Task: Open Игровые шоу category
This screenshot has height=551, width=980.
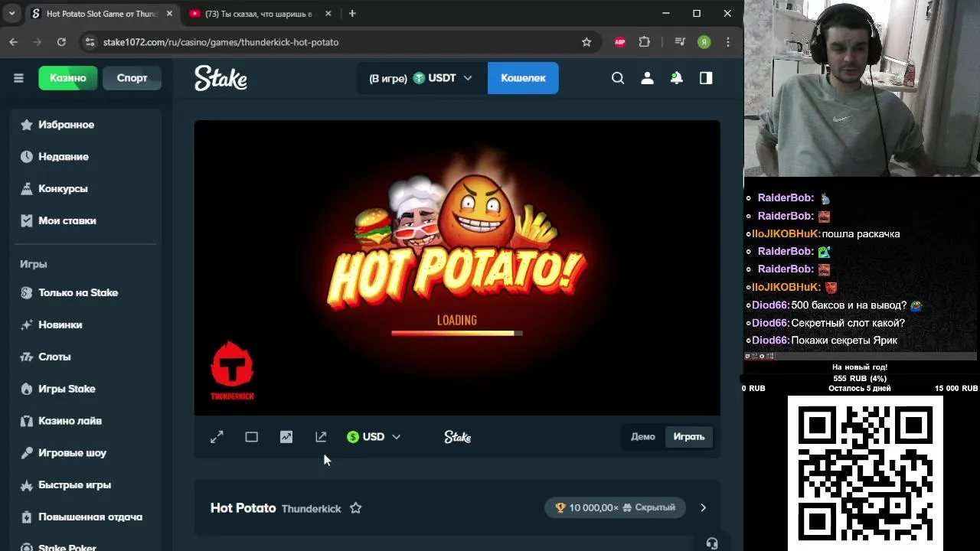Action: 85,454
